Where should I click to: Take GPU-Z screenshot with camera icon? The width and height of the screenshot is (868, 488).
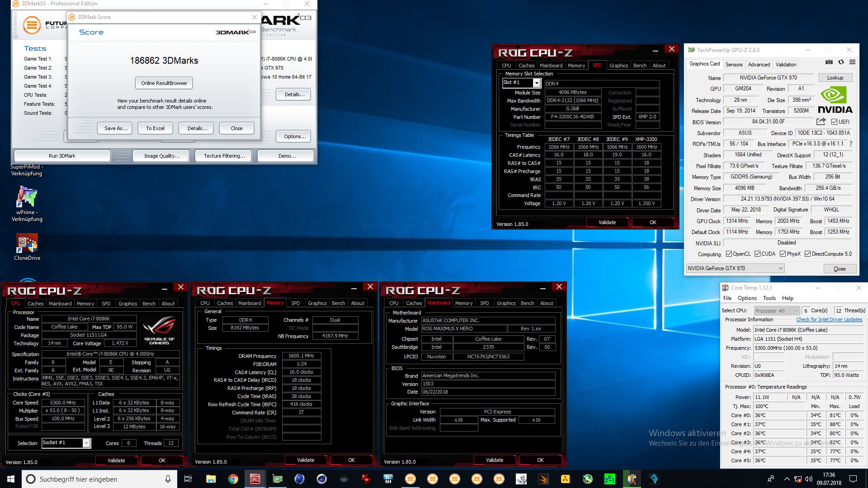point(829,62)
